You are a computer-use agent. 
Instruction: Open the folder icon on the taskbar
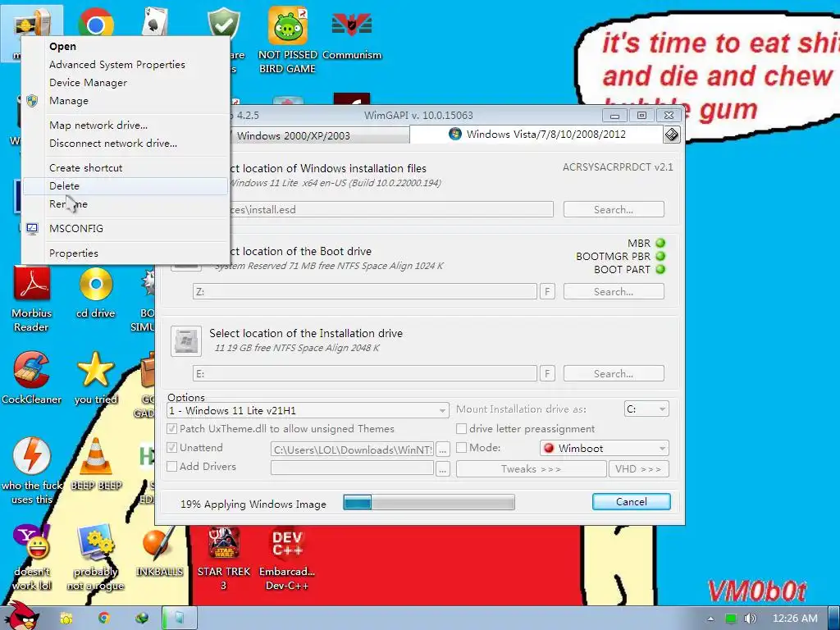point(66,619)
